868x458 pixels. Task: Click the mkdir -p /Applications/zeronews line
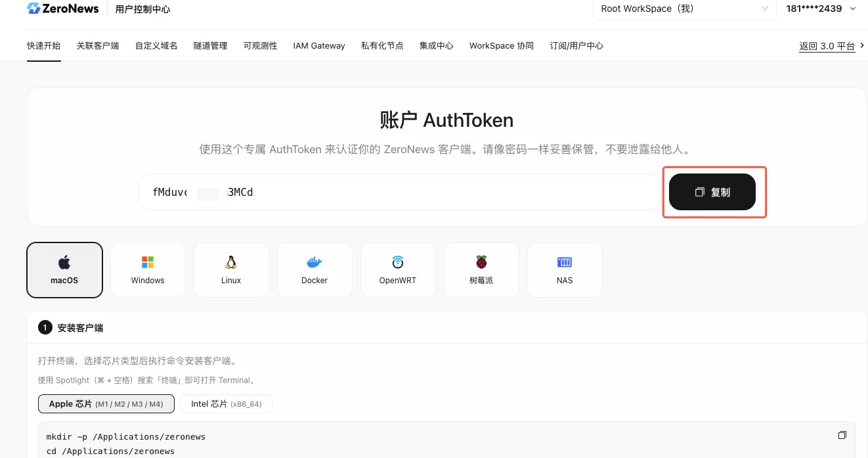pyautogui.click(x=125, y=437)
